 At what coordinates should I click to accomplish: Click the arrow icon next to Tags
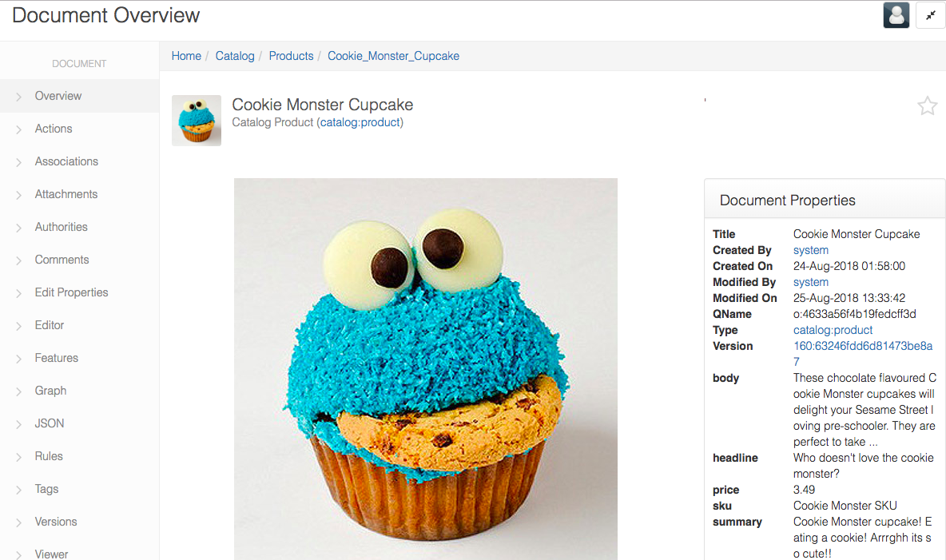click(18, 490)
